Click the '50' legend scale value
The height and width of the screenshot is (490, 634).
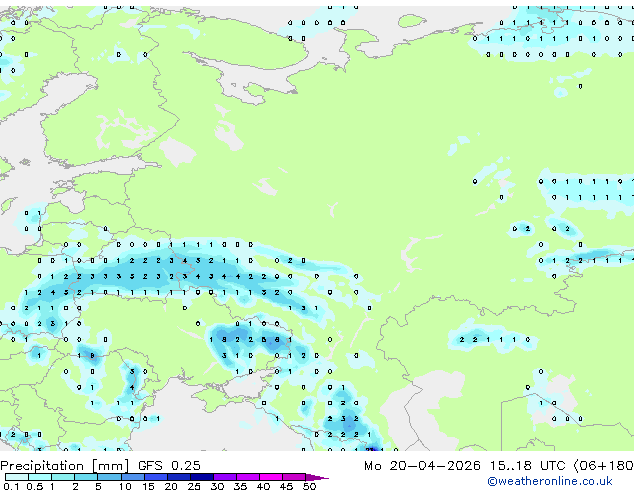[309, 486]
